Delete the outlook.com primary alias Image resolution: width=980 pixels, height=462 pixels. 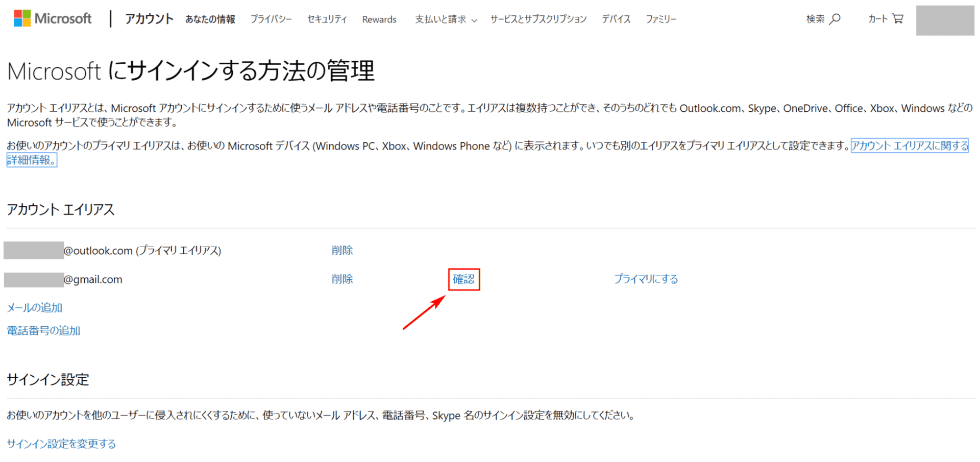(342, 250)
